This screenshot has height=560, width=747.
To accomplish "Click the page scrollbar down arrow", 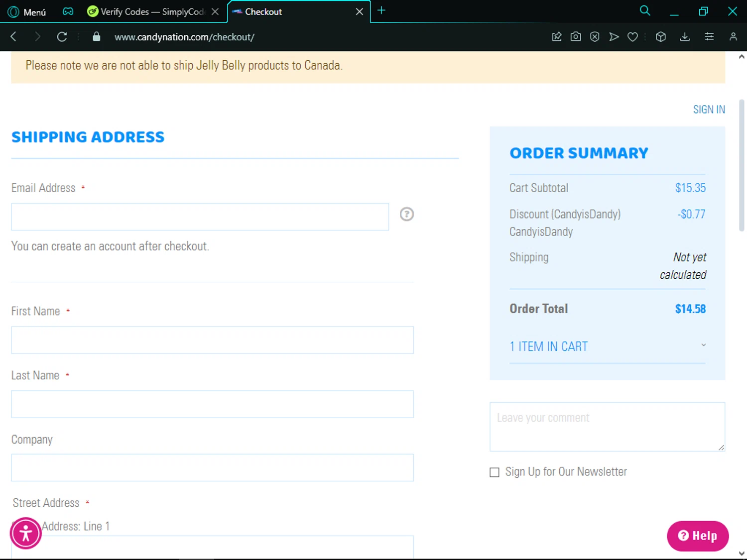I will (x=742, y=554).
